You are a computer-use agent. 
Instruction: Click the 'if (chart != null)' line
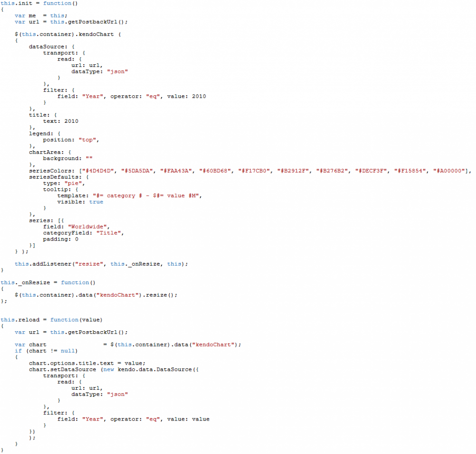click(x=46, y=351)
